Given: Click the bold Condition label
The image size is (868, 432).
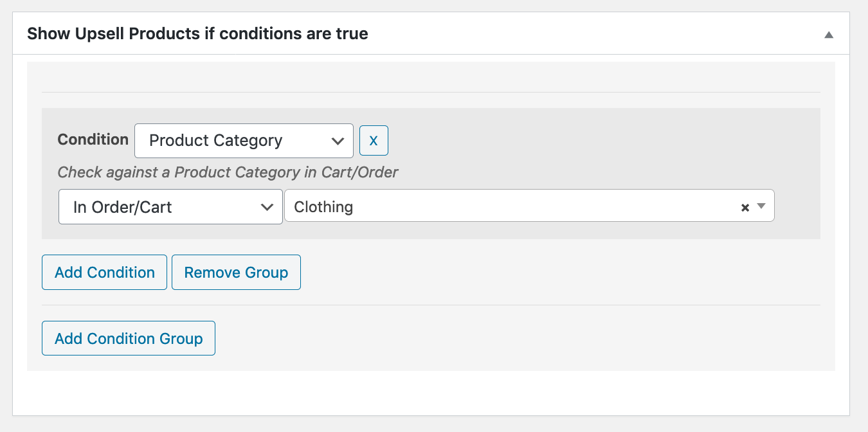Looking at the screenshot, I should click(93, 139).
